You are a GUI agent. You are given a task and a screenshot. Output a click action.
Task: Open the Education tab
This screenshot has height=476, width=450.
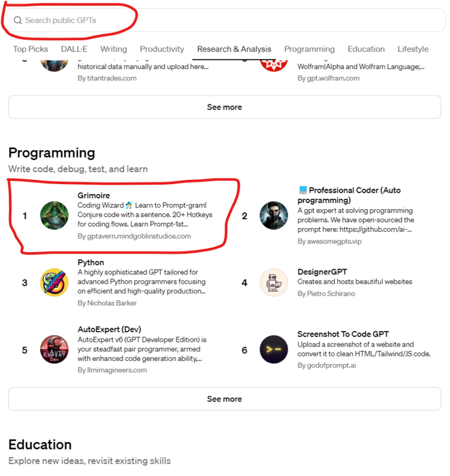[x=366, y=49]
